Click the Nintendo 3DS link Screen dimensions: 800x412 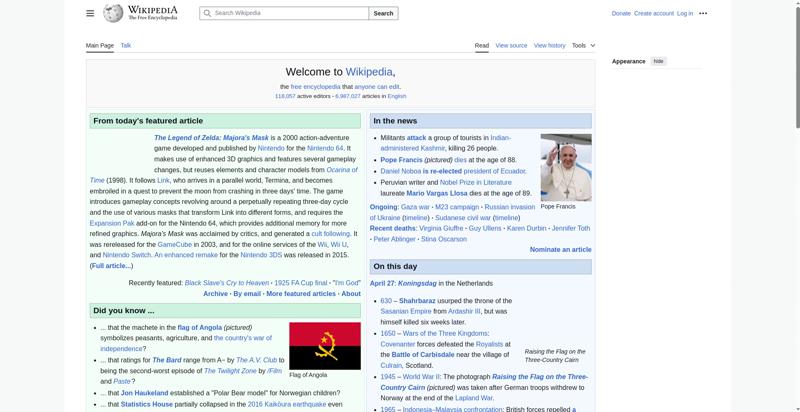coord(261,255)
